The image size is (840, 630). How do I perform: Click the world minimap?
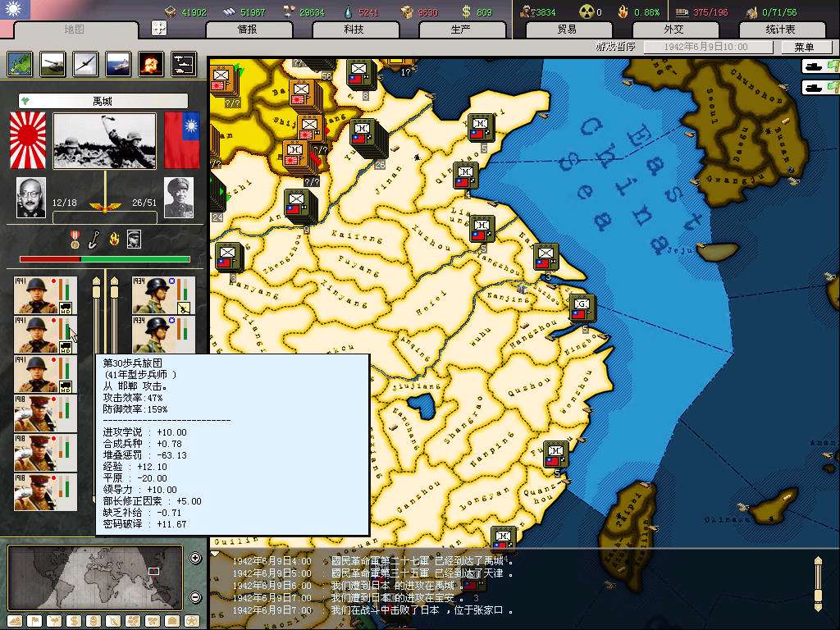pyautogui.click(x=95, y=577)
